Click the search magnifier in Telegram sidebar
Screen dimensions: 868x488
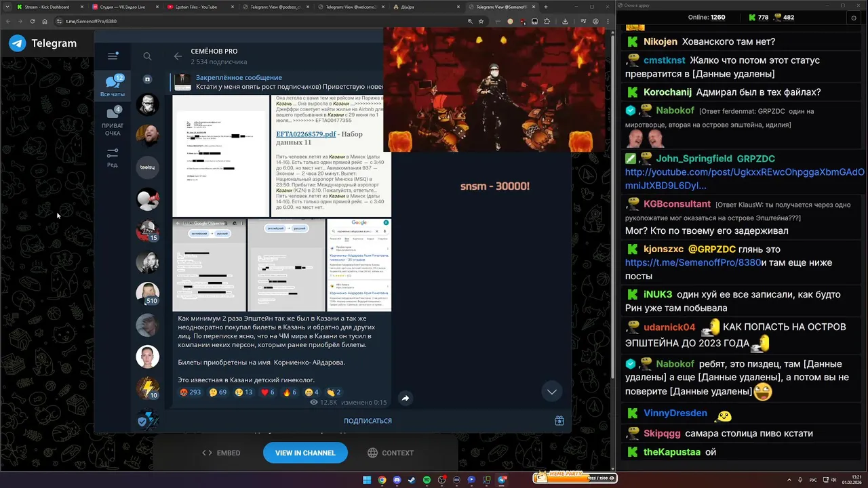tap(147, 56)
